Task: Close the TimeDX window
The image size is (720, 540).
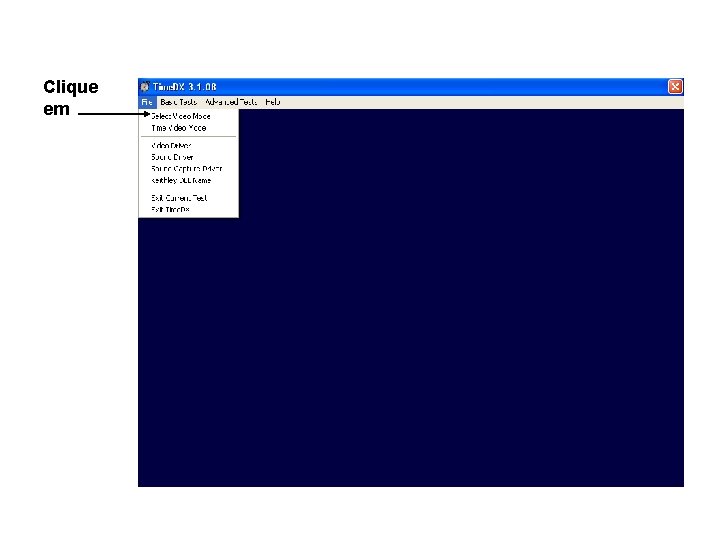Action: pyautogui.click(x=675, y=87)
